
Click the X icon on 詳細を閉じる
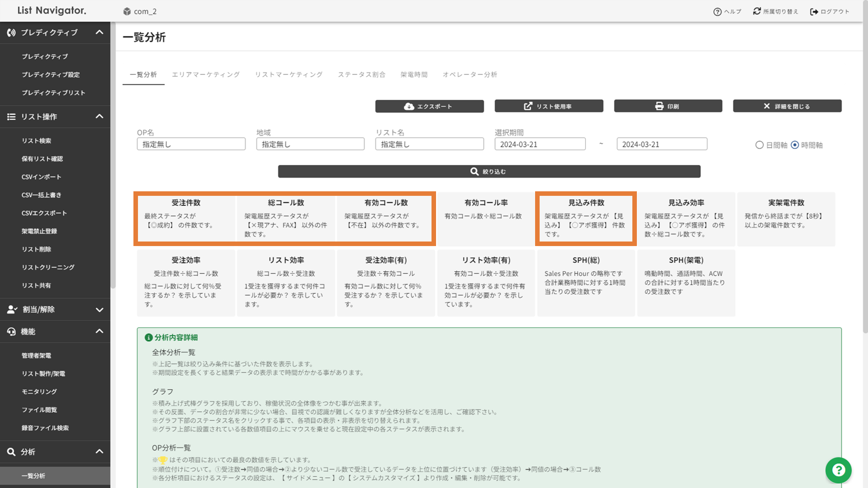pyautogui.click(x=767, y=106)
